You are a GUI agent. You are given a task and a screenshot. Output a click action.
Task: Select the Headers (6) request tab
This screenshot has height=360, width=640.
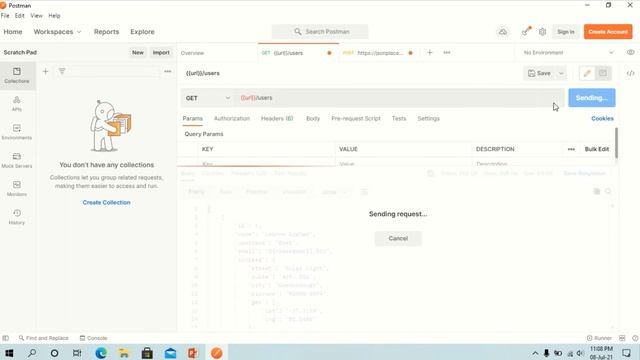click(x=277, y=118)
